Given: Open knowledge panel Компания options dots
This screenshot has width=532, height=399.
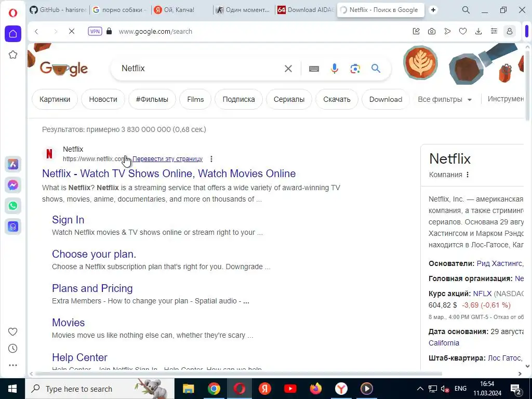Looking at the screenshot, I should (x=468, y=175).
